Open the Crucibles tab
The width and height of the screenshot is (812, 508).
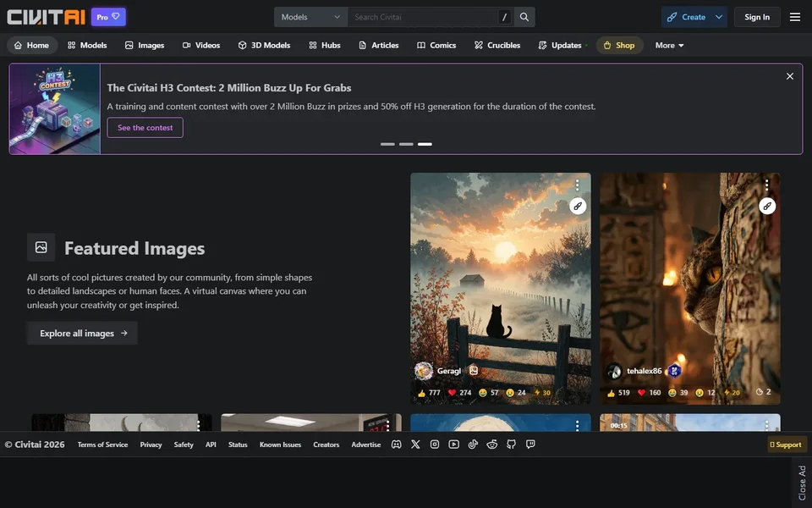point(497,45)
